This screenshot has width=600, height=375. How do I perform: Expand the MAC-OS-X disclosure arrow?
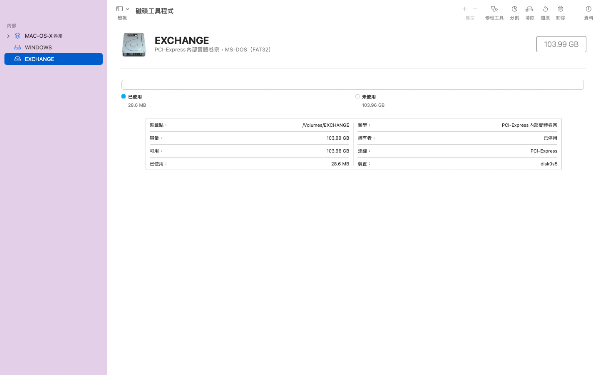pyautogui.click(x=8, y=36)
